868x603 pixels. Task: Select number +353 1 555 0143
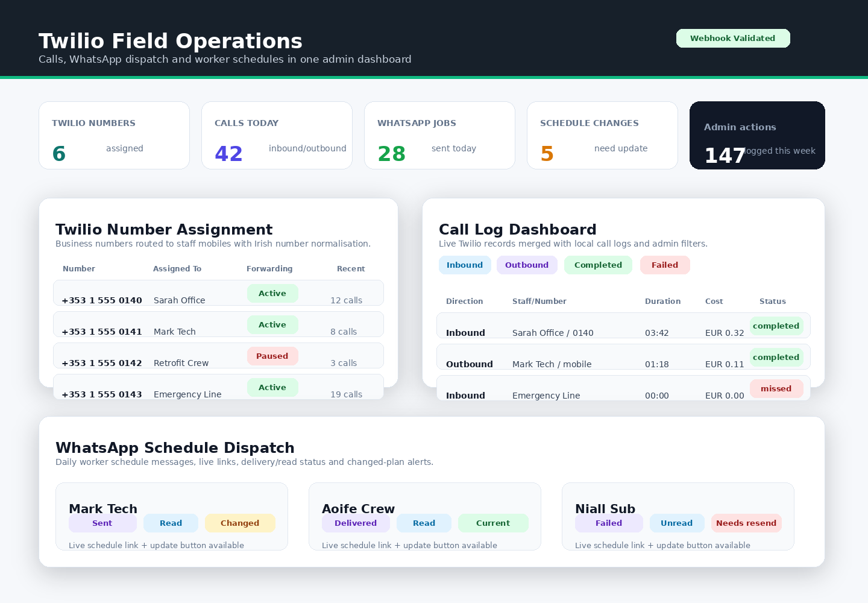point(102,394)
